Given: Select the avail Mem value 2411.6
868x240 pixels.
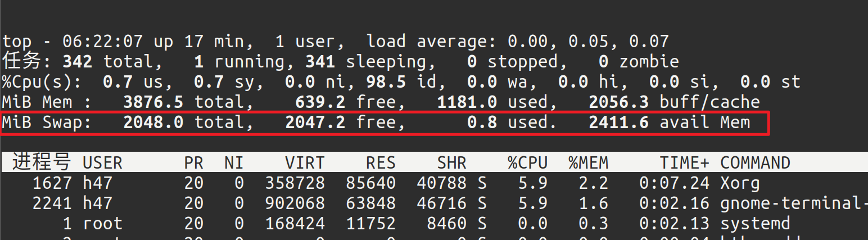Looking at the screenshot, I should click(x=619, y=123).
